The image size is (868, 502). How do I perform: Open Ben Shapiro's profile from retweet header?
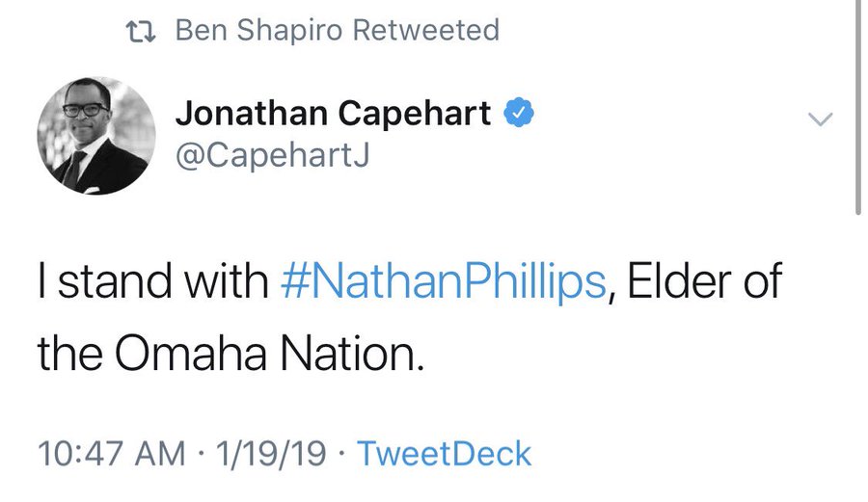(x=259, y=30)
